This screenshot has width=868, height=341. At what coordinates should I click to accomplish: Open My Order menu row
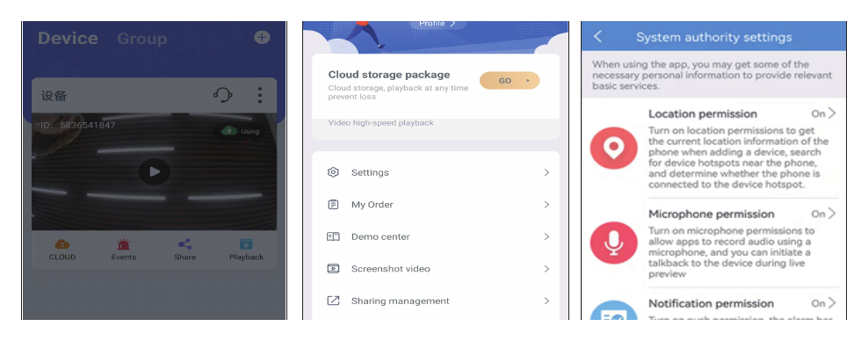pos(436,204)
